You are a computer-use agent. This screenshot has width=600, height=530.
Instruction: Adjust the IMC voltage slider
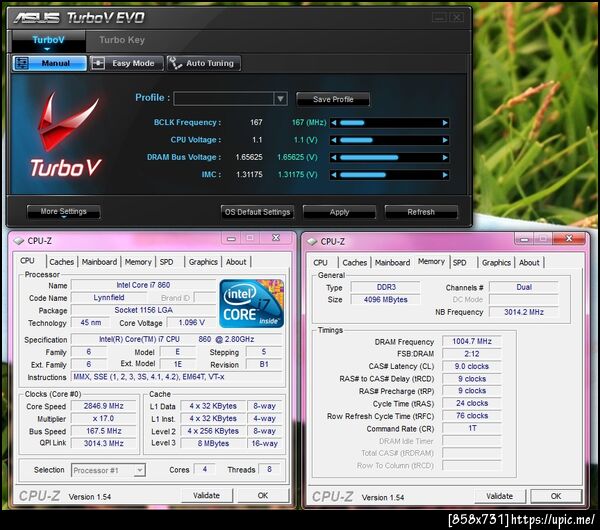click(x=390, y=175)
